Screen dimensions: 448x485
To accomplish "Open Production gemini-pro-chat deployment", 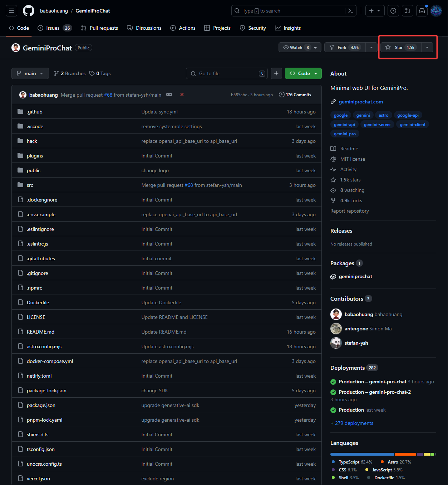I will 373,382.
